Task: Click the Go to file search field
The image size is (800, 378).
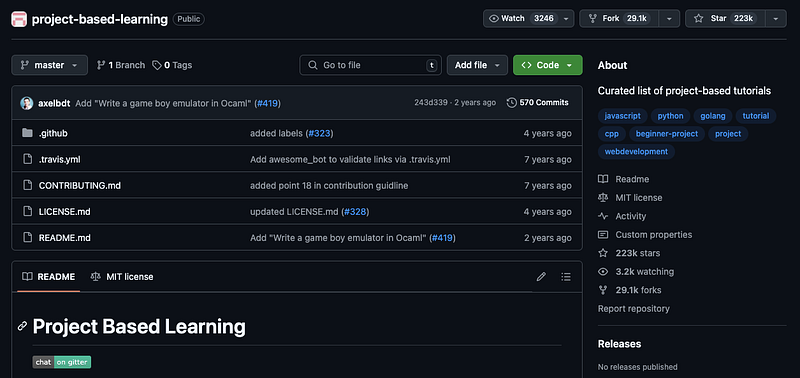Action: [370, 65]
